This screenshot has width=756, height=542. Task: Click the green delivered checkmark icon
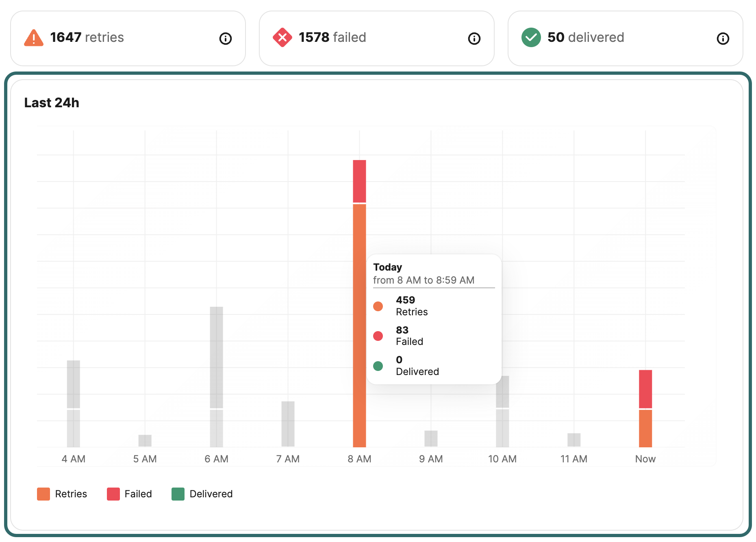[531, 38]
